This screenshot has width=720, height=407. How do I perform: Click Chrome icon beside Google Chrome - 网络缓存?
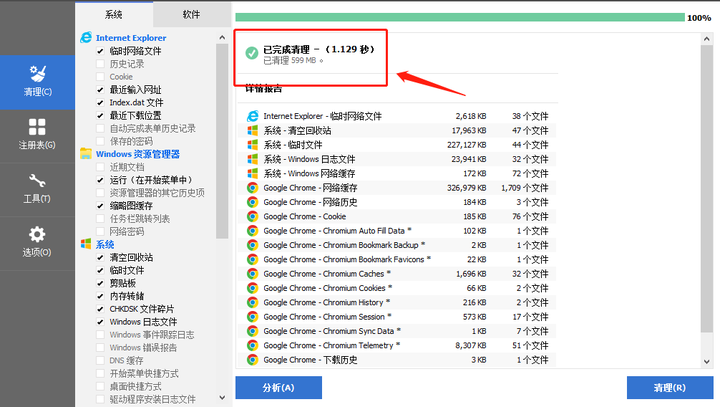[x=253, y=187]
